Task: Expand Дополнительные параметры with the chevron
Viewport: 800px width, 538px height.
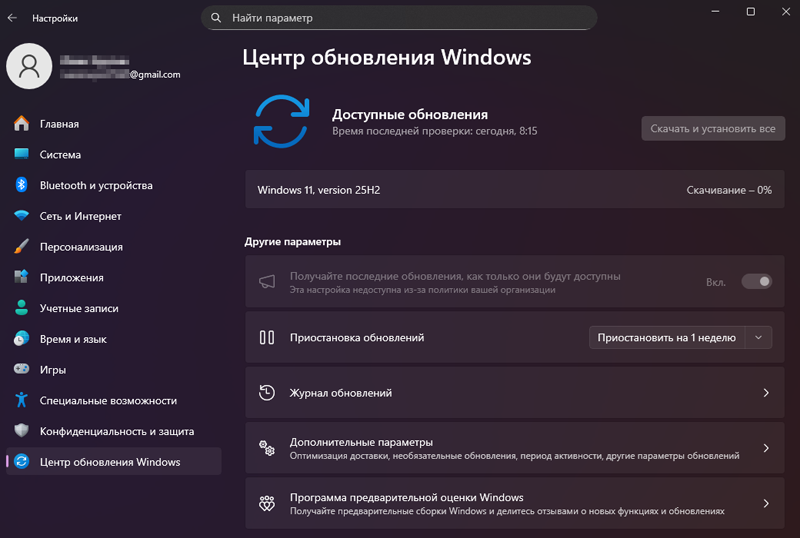Action: 766,448
